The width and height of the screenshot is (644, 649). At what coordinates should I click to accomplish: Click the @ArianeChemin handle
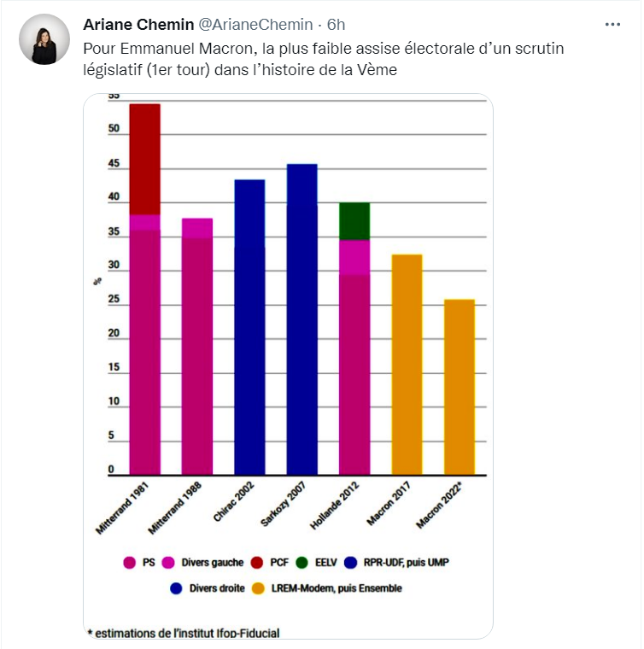point(255,24)
